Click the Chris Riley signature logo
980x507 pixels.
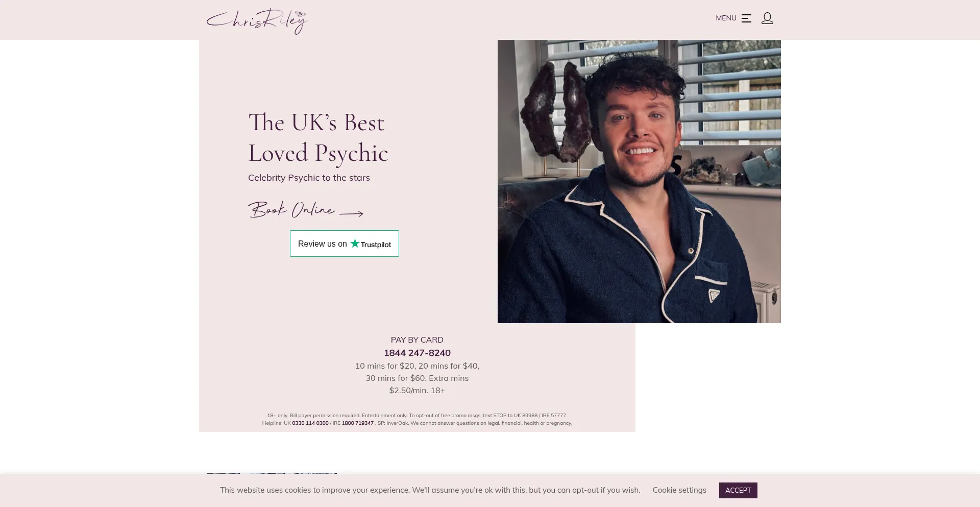pyautogui.click(x=257, y=20)
